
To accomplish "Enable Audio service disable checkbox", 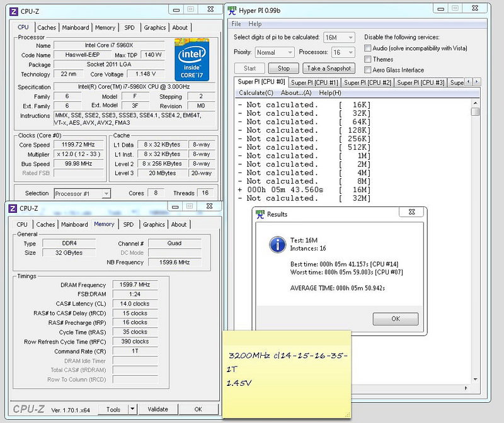I will point(367,48).
